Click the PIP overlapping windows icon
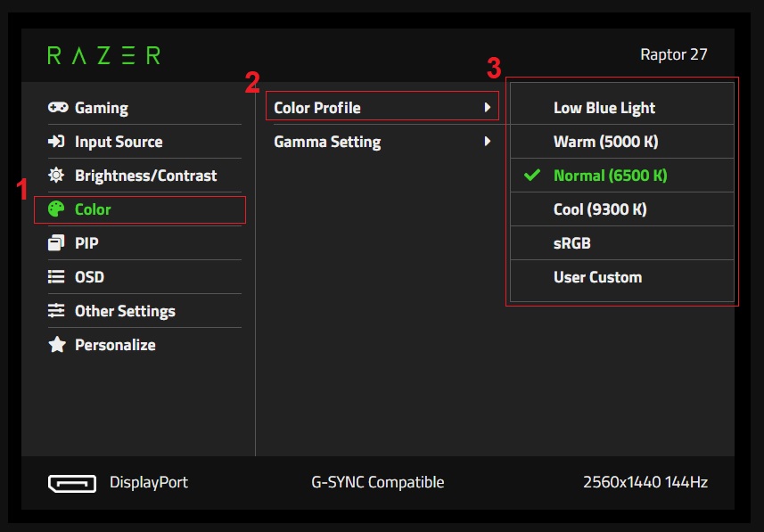 click(56, 242)
